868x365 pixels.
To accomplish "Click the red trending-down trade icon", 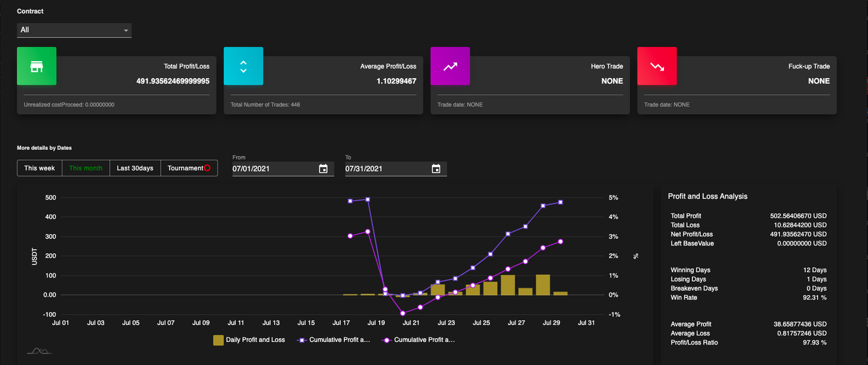I will click(657, 66).
